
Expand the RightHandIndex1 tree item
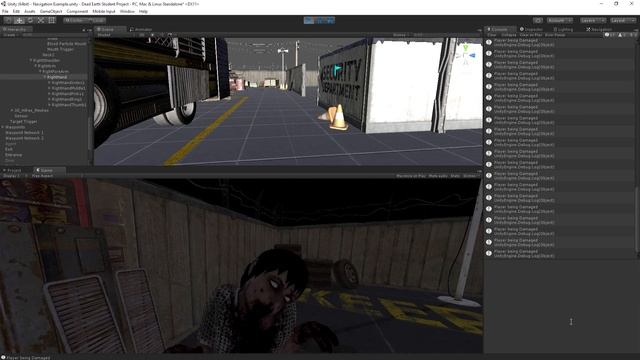point(49,83)
